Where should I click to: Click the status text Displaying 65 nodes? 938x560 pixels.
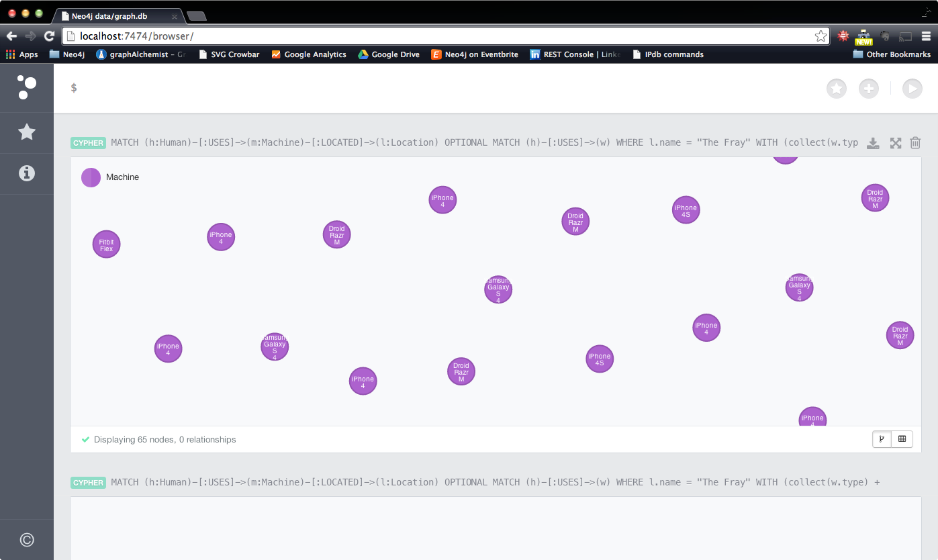(165, 440)
